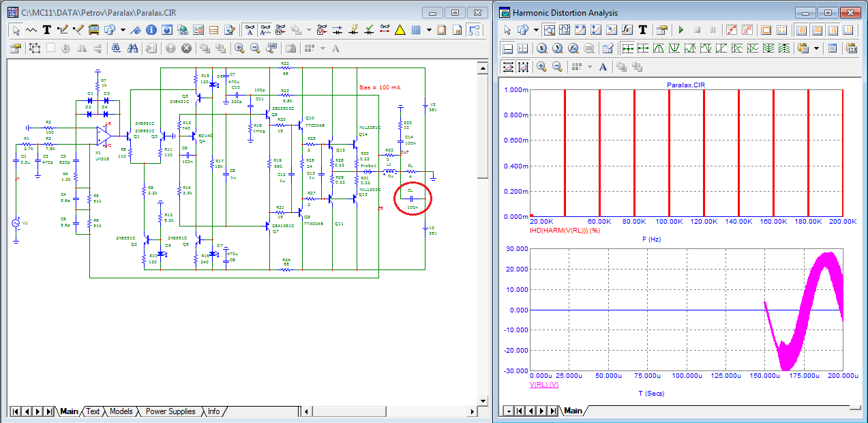This screenshot has height=423, width=868.
Task: Click the Go to X cursor icon
Action: (x=542, y=48)
